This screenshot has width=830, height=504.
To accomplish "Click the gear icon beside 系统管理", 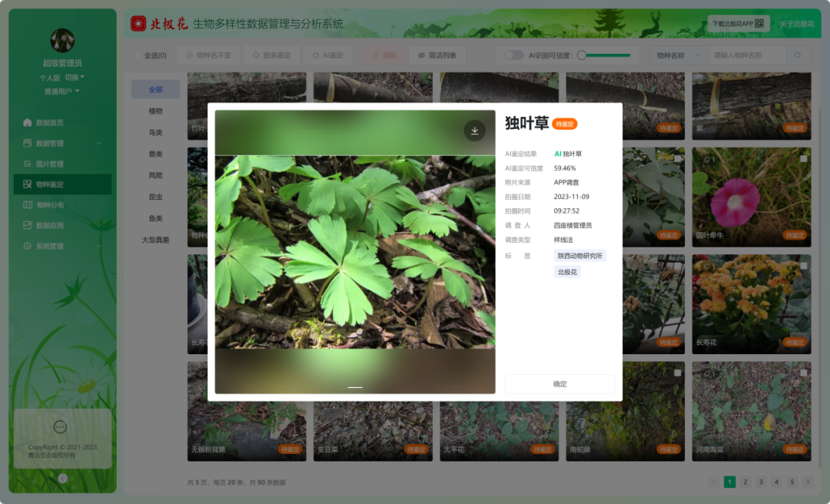I will click(x=28, y=246).
